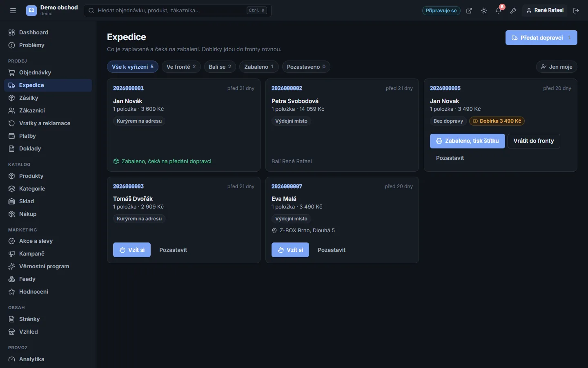Click Zabaleno, čeká na předání dopravci text

(x=162, y=162)
